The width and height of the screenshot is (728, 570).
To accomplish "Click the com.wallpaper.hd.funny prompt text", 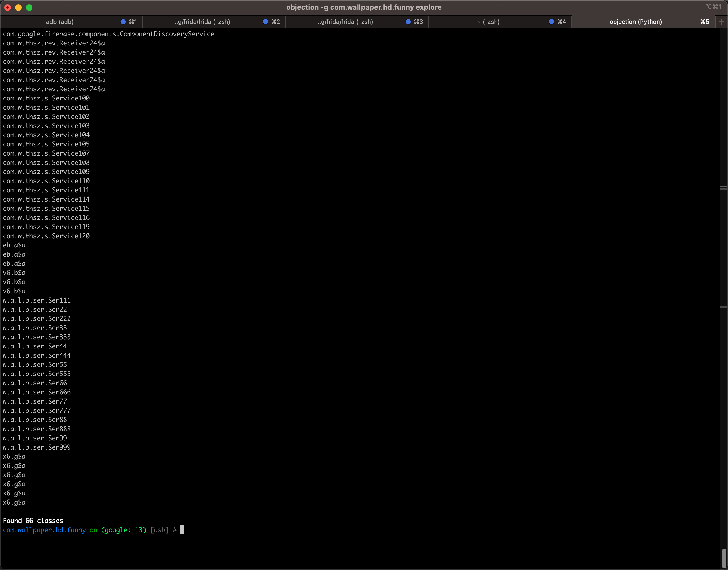I will point(44,530).
